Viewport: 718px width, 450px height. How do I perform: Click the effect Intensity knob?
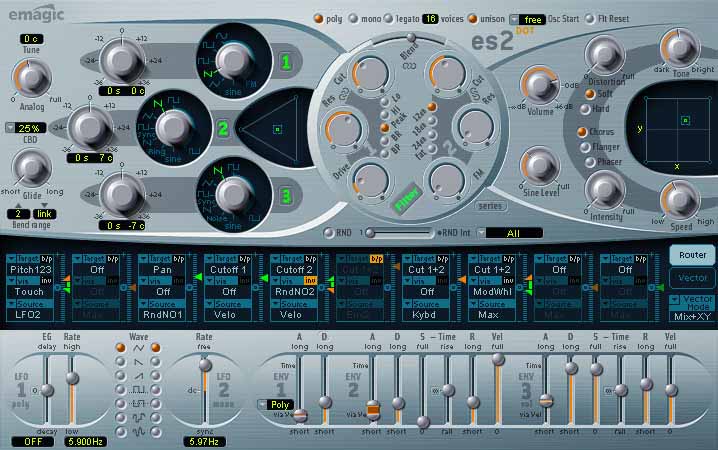click(604, 190)
